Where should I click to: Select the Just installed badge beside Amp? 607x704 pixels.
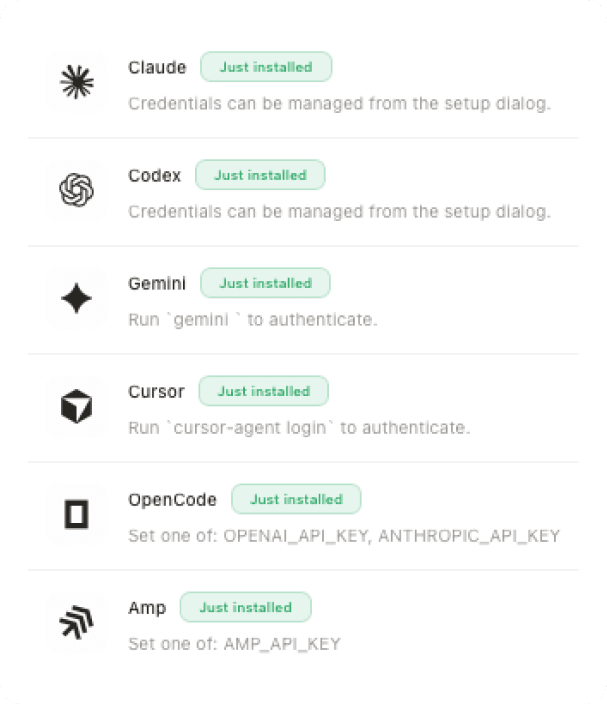click(x=245, y=607)
